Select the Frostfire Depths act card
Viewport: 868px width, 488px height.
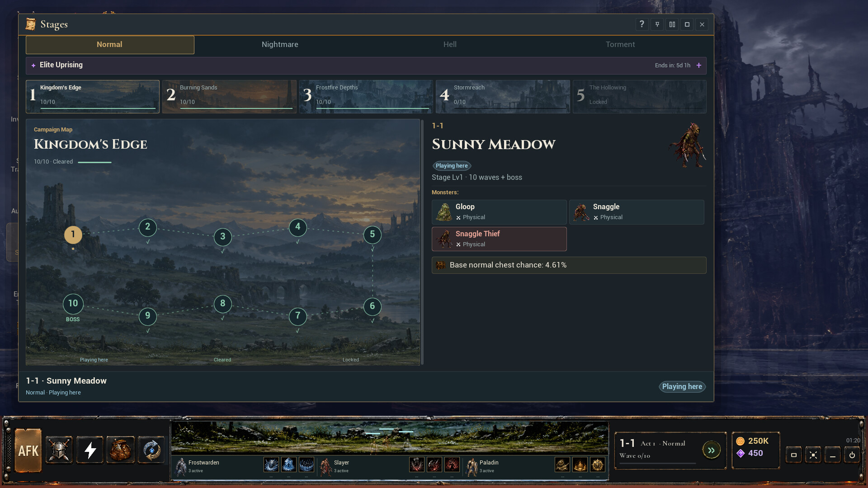366,97
